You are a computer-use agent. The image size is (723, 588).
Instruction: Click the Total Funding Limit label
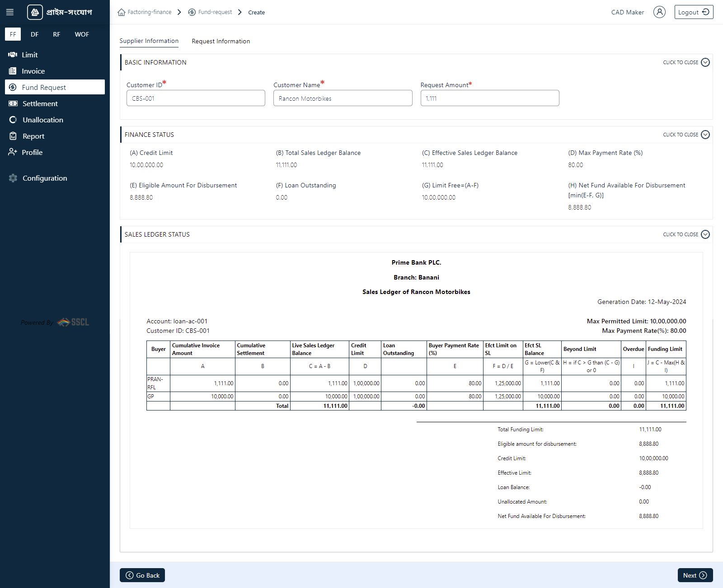[521, 429]
